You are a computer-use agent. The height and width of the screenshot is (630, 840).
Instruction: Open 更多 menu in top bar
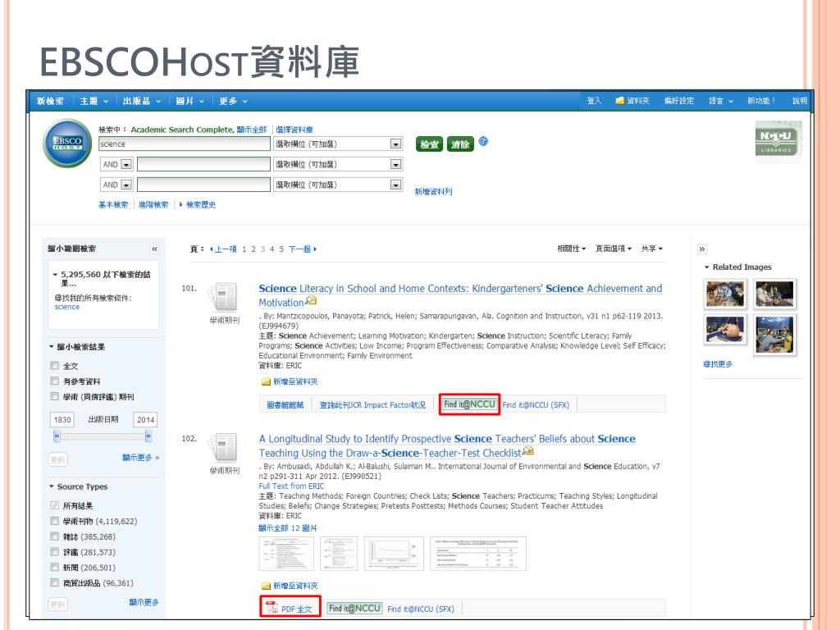click(233, 101)
